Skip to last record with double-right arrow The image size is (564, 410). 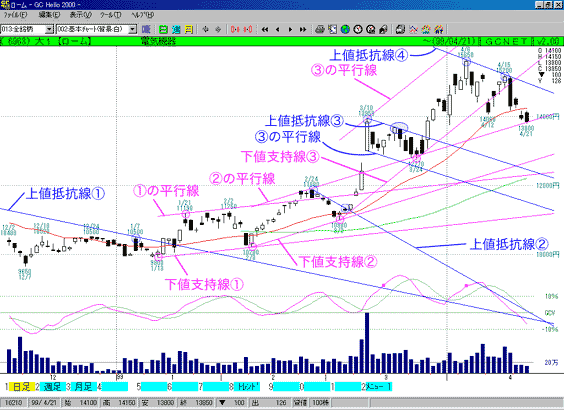[x=303, y=29]
